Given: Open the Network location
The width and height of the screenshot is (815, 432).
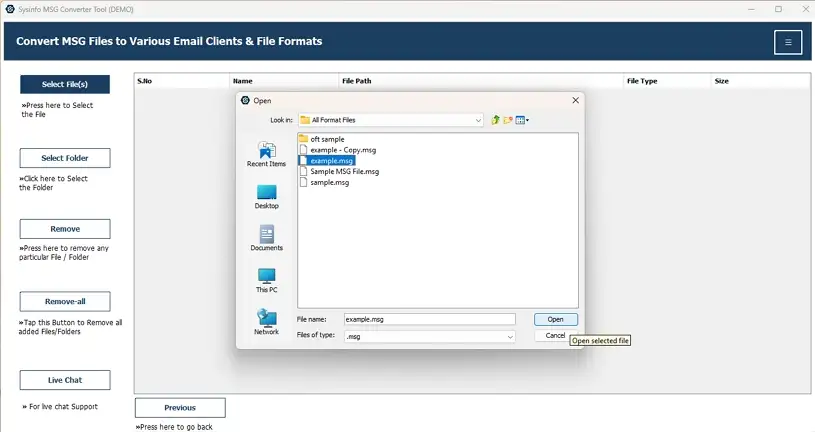Looking at the screenshot, I should point(267,322).
